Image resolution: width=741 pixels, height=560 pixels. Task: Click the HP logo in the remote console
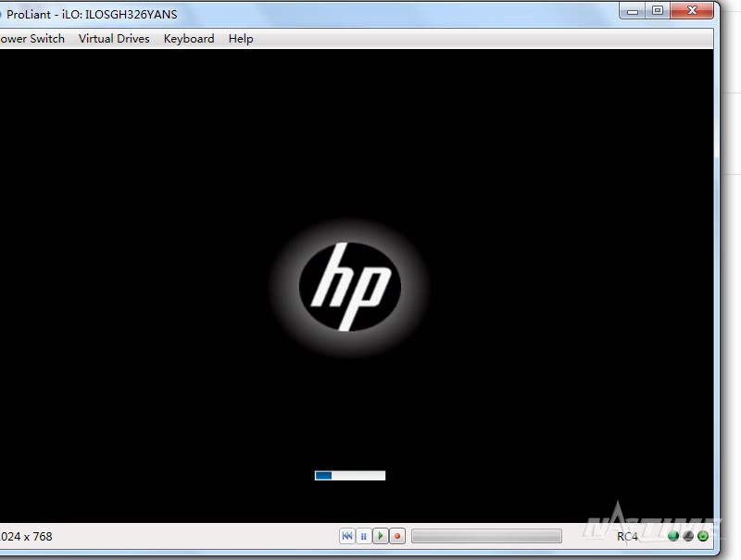(350, 287)
